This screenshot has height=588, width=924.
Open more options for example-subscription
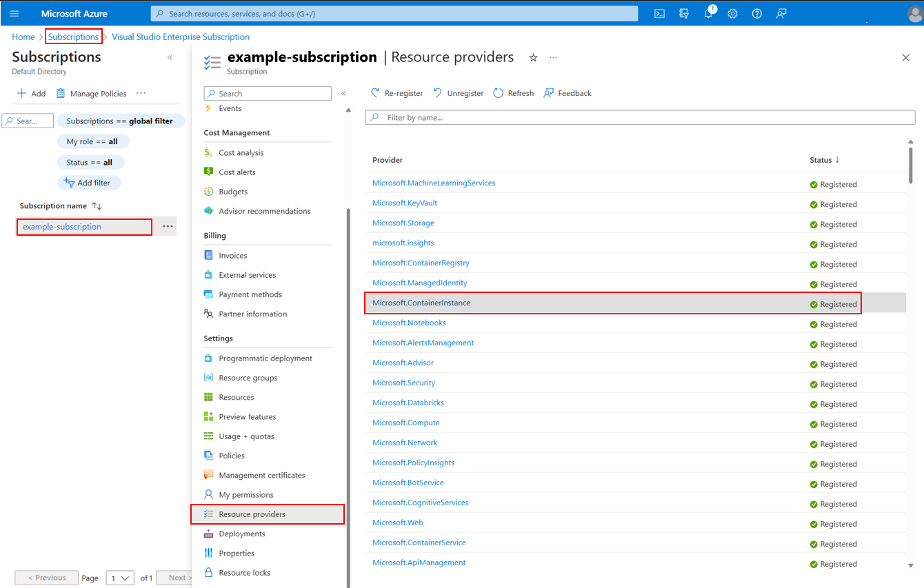click(x=168, y=226)
